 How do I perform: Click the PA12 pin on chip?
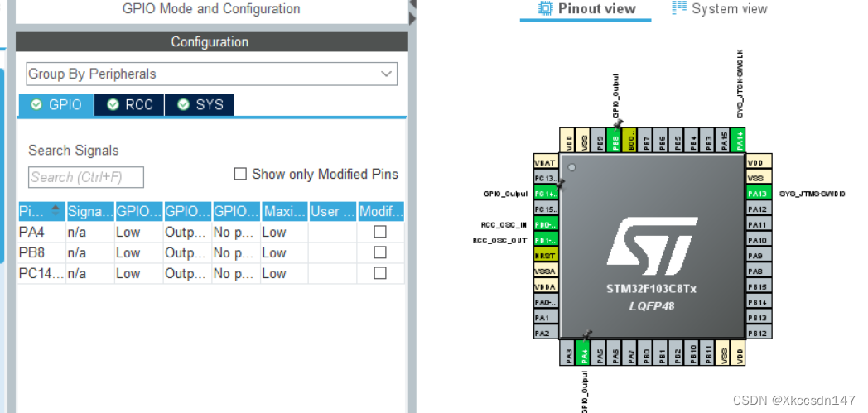(759, 209)
